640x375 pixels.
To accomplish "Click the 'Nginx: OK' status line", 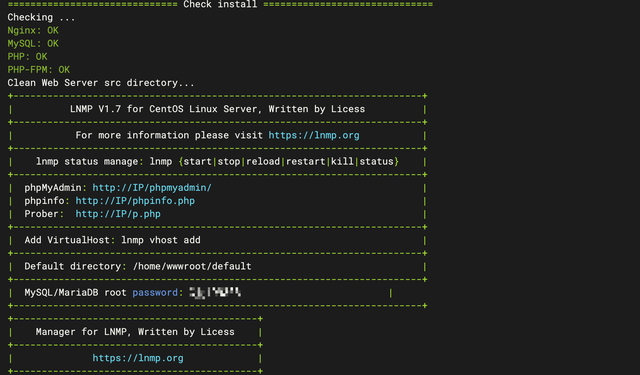I will [33, 30].
